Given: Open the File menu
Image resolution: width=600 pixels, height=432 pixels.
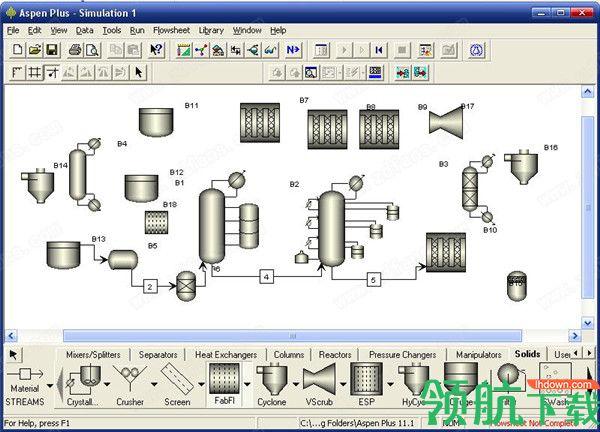Looking at the screenshot, I should 13,30.
